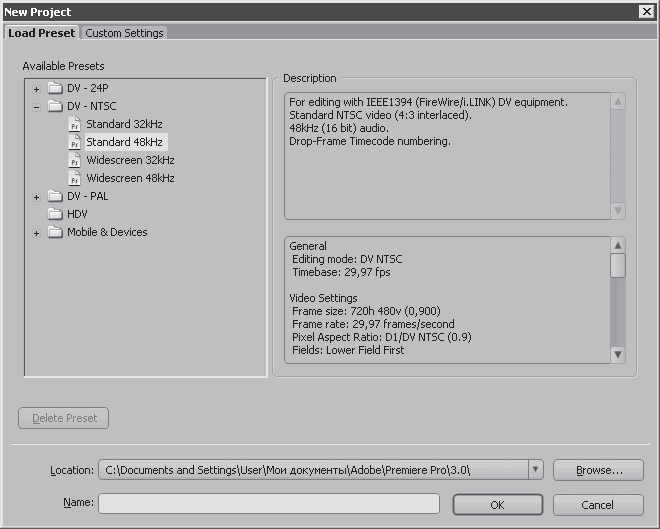Open the Location path dropdown
Viewport: 660px width, 529px height.
pyautogui.click(x=535, y=469)
